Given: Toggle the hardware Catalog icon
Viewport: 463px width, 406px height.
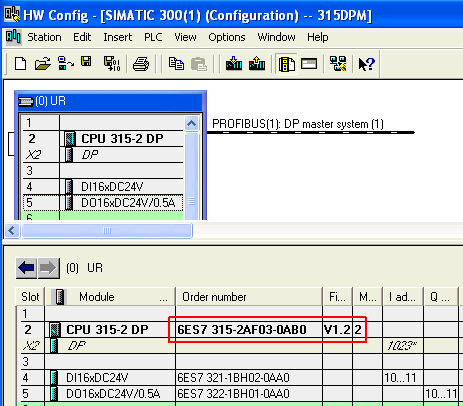Looking at the screenshot, I should point(286,64).
